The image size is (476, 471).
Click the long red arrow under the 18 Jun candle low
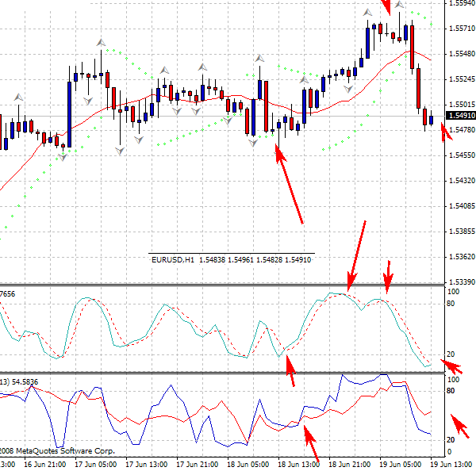click(290, 185)
